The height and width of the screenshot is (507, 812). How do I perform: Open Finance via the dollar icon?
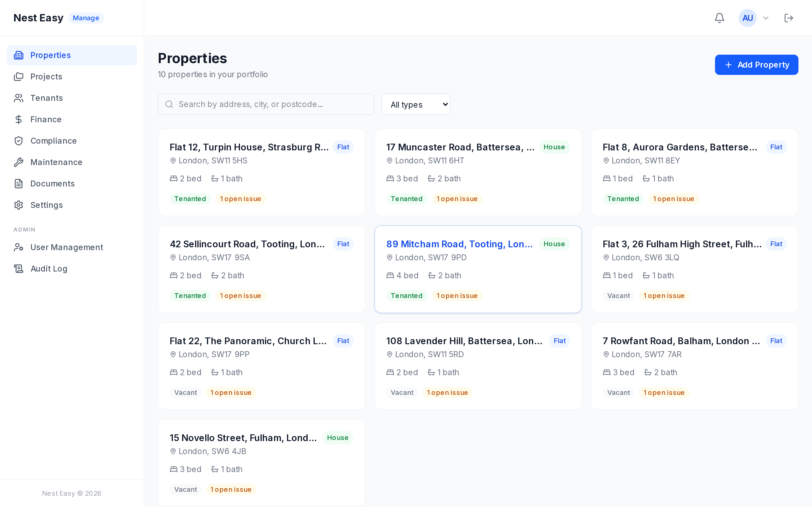tap(18, 119)
